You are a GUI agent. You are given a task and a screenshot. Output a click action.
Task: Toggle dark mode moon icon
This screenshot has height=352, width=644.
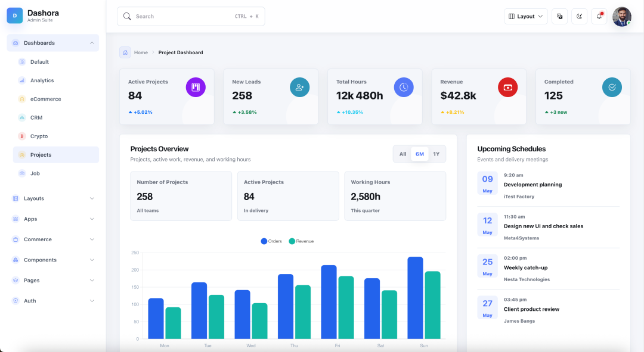[579, 17]
